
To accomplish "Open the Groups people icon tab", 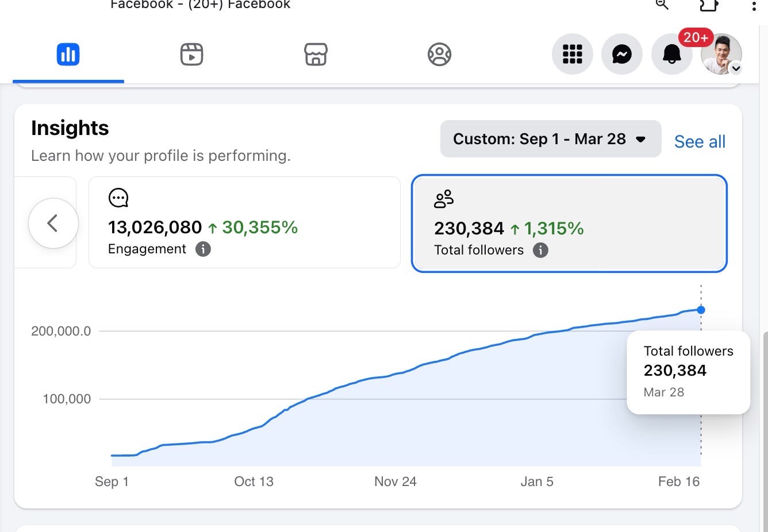I will (x=439, y=55).
